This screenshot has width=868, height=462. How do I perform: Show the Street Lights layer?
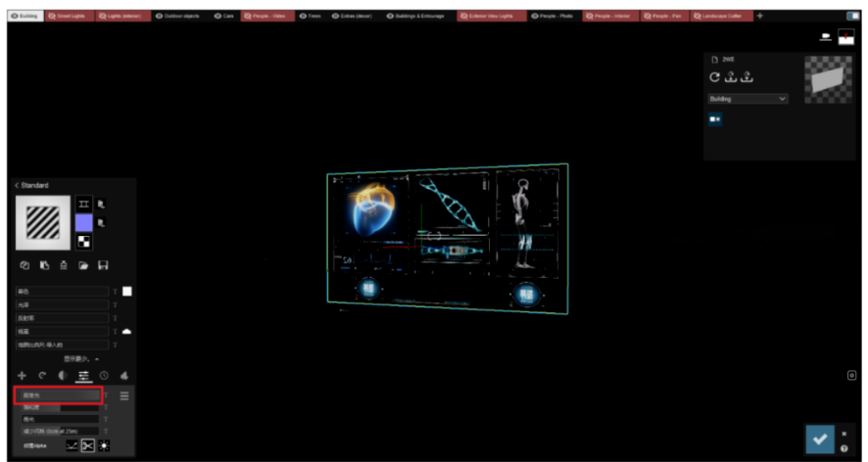coord(52,16)
